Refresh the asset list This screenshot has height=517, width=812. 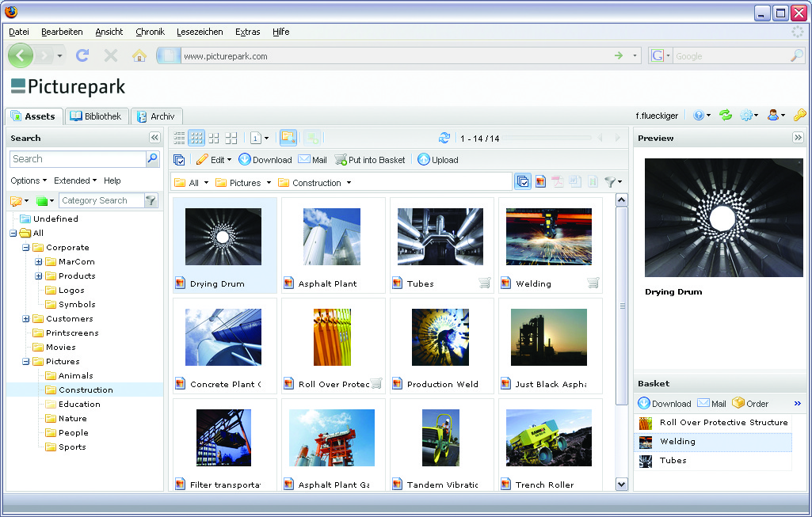[x=444, y=139]
